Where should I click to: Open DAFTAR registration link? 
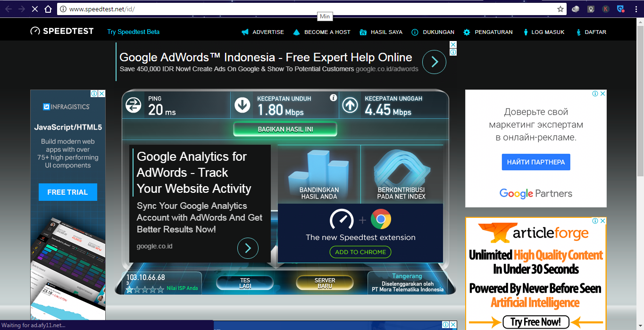click(x=595, y=32)
